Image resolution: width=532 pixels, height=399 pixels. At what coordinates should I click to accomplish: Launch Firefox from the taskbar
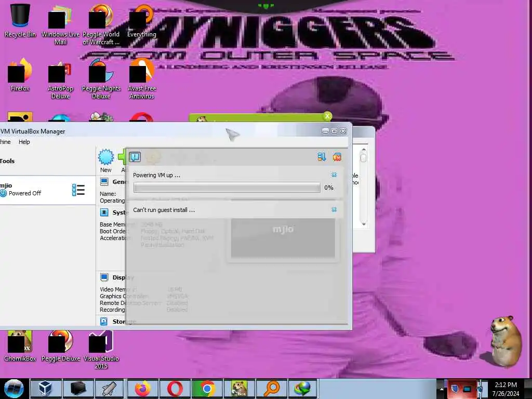(143, 389)
